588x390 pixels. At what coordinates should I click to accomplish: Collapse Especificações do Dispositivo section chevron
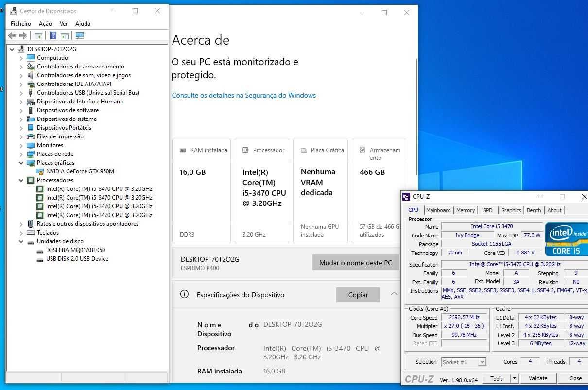tap(394, 294)
